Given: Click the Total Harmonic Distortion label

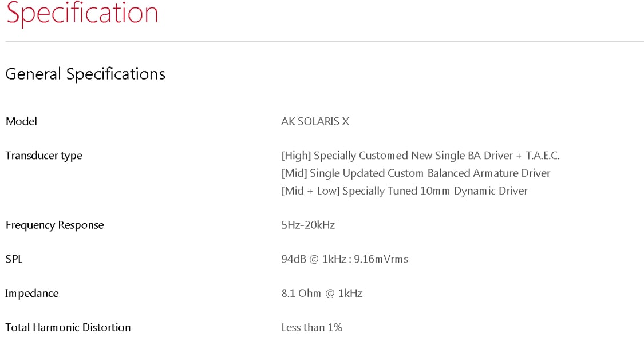Looking at the screenshot, I should [68, 327].
